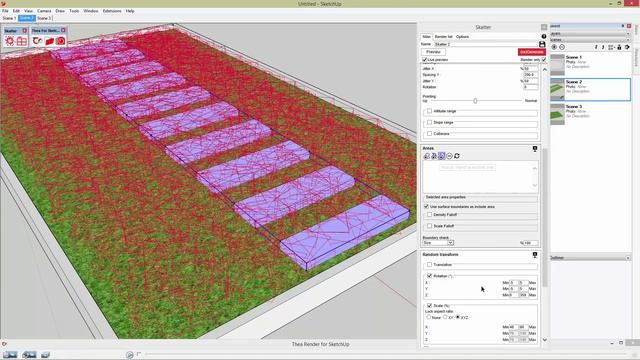The image size is (640, 360).
Task: Click the first Areas tool icon
Action: tap(427, 156)
